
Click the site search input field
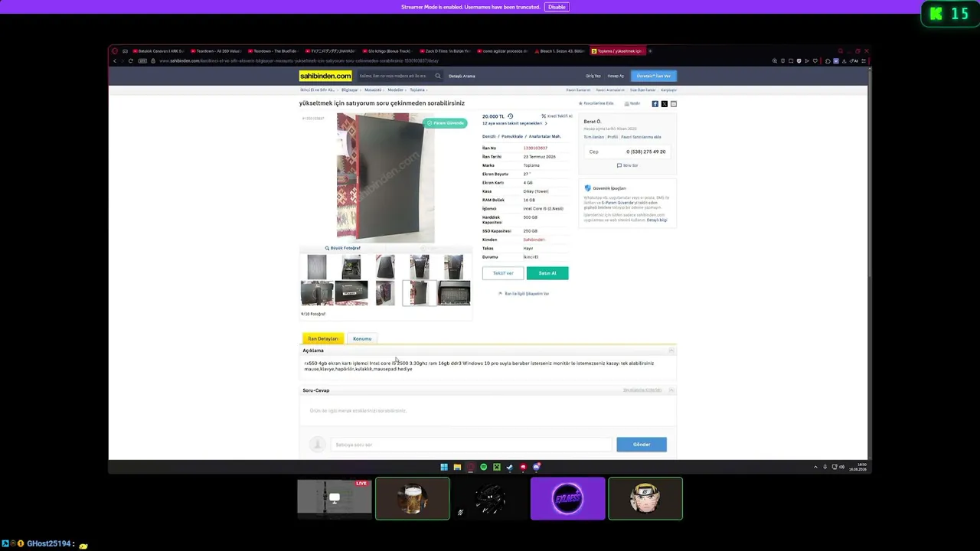[396, 76]
